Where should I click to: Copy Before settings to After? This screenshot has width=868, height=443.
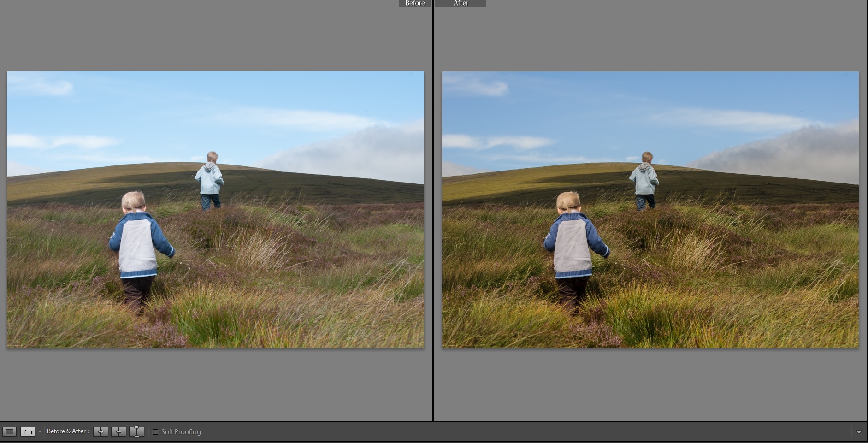point(100,432)
